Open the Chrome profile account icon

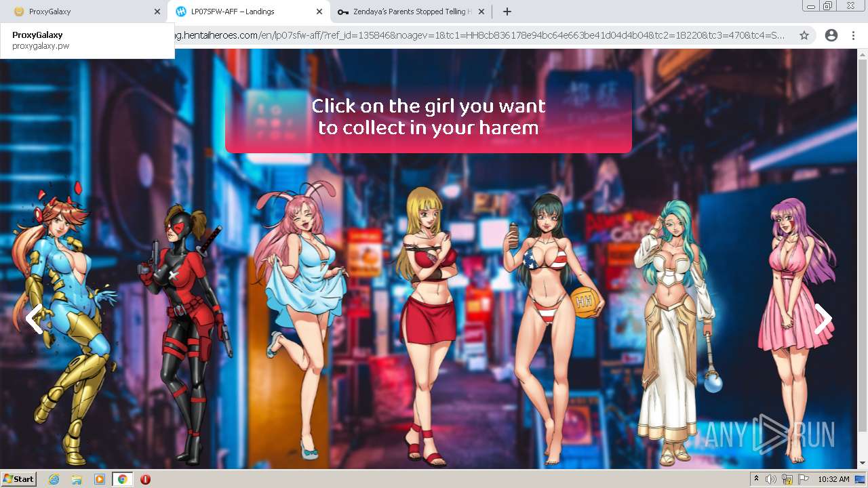pyautogui.click(x=831, y=35)
